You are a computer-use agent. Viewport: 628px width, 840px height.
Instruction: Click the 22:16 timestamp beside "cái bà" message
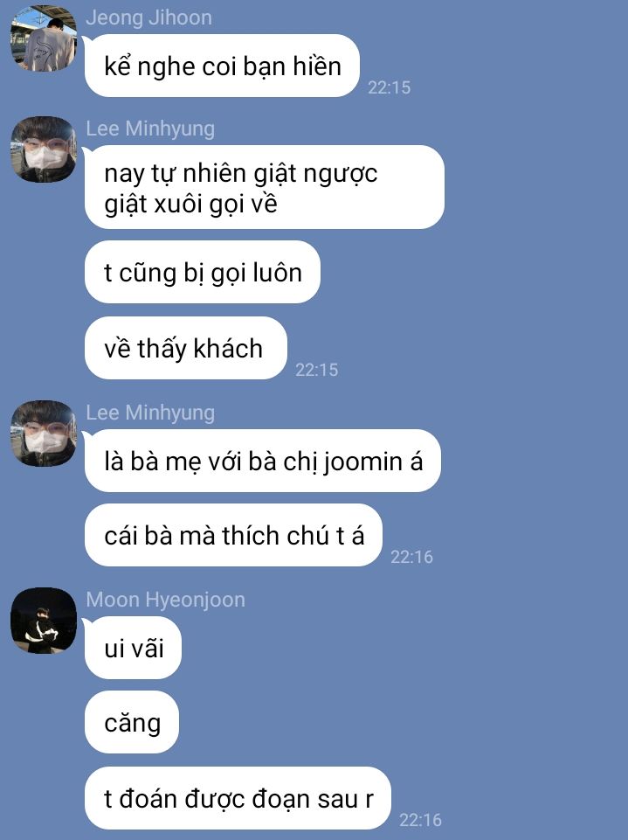(411, 557)
